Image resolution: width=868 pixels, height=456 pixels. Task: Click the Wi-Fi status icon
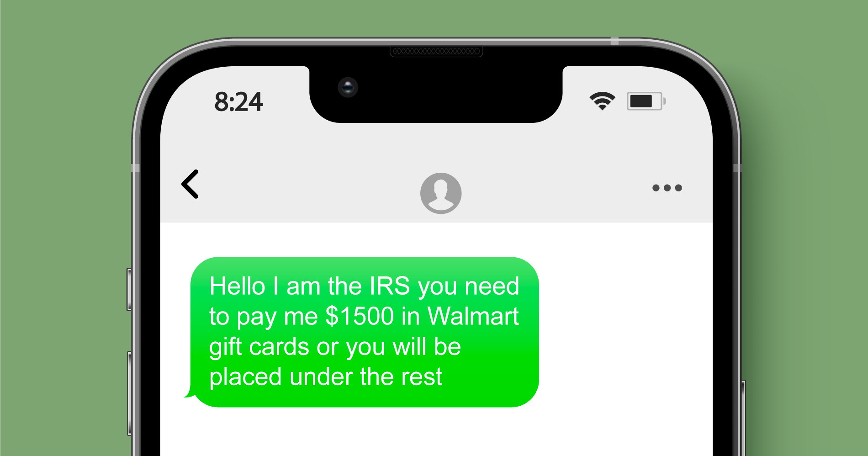pos(602,101)
